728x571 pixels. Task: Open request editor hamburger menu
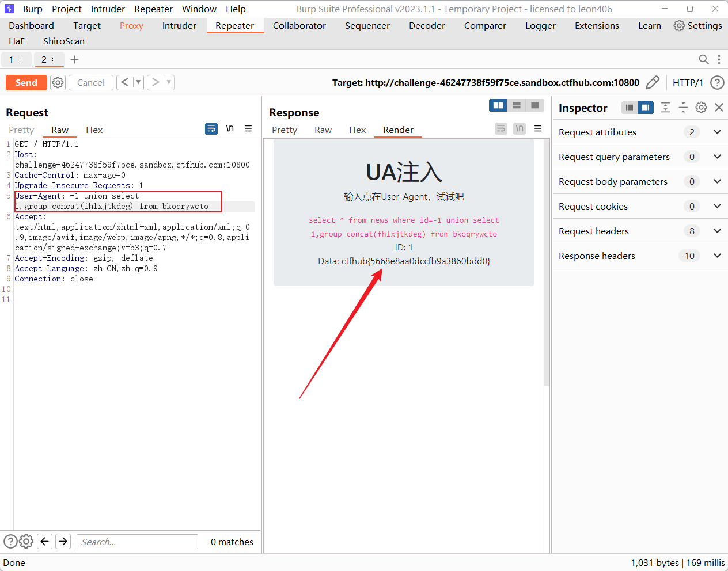click(x=248, y=128)
